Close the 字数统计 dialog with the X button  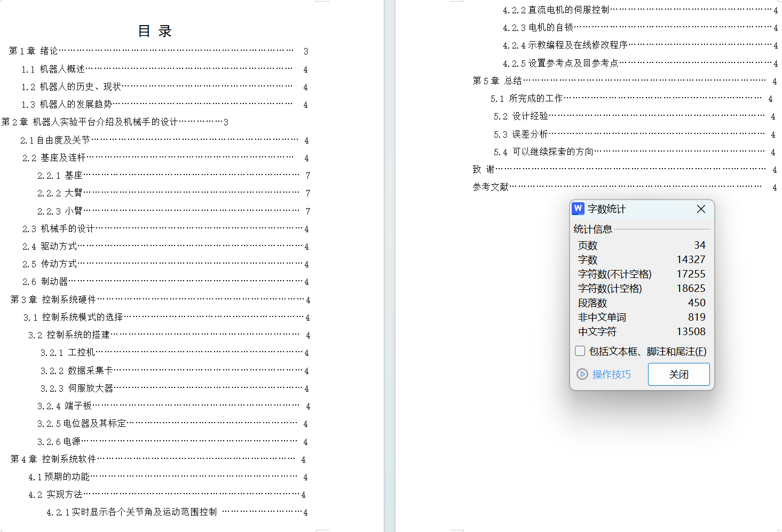click(x=701, y=209)
